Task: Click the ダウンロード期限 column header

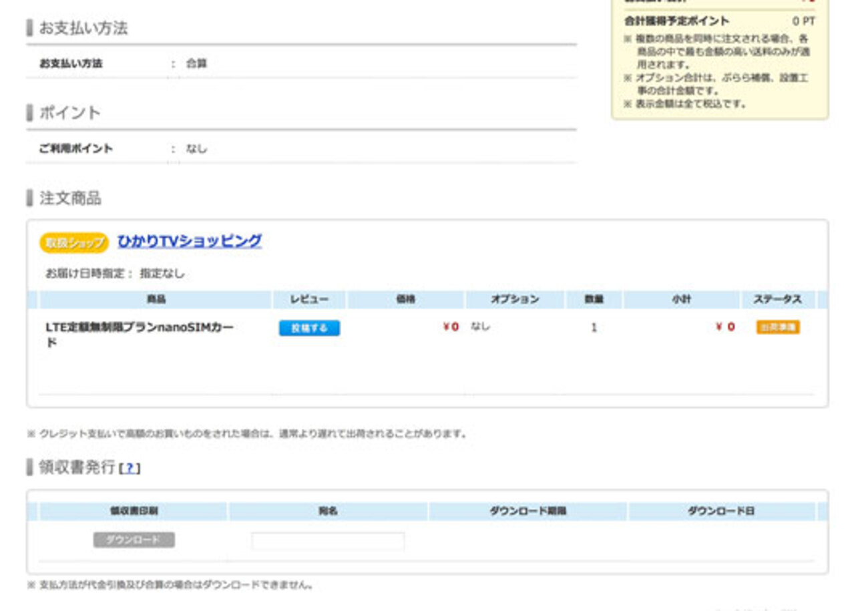Action: point(527,512)
